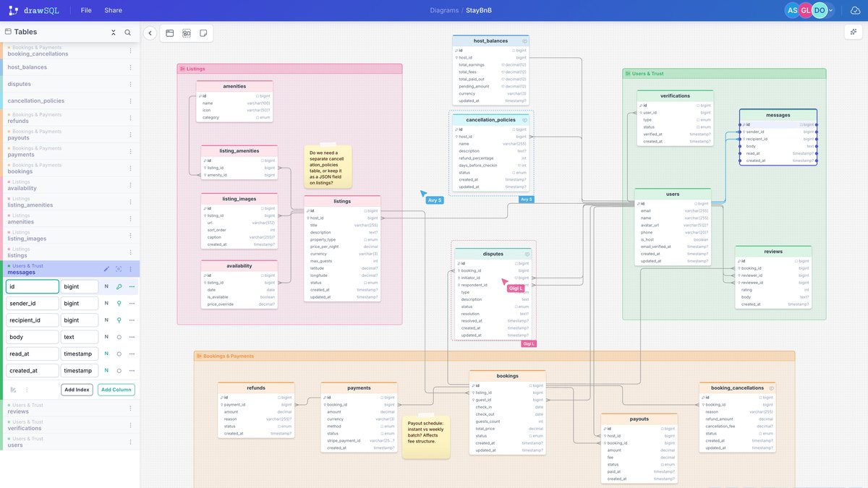Add a new table from toolbar

pyautogui.click(x=170, y=33)
